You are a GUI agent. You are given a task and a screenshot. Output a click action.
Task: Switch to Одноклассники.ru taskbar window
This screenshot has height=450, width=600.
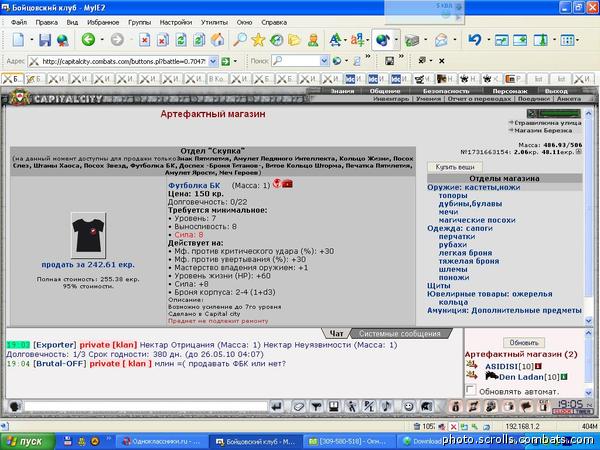[162, 442]
